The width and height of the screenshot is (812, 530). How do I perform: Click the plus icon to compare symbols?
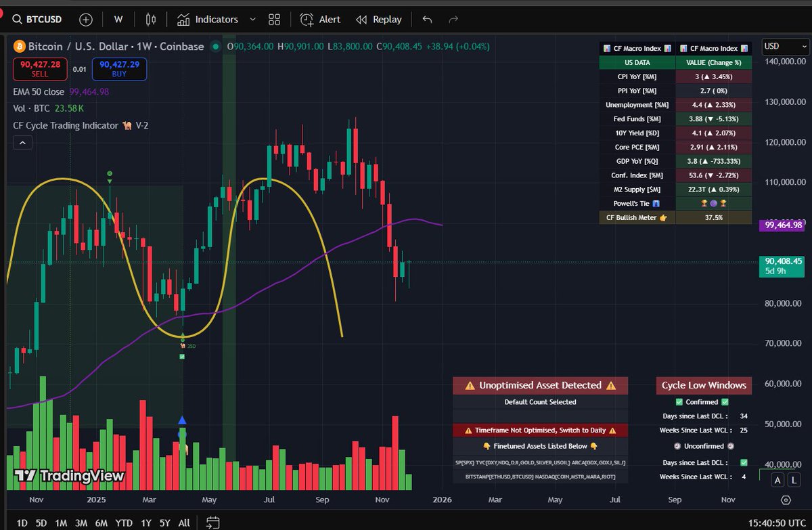coord(86,20)
